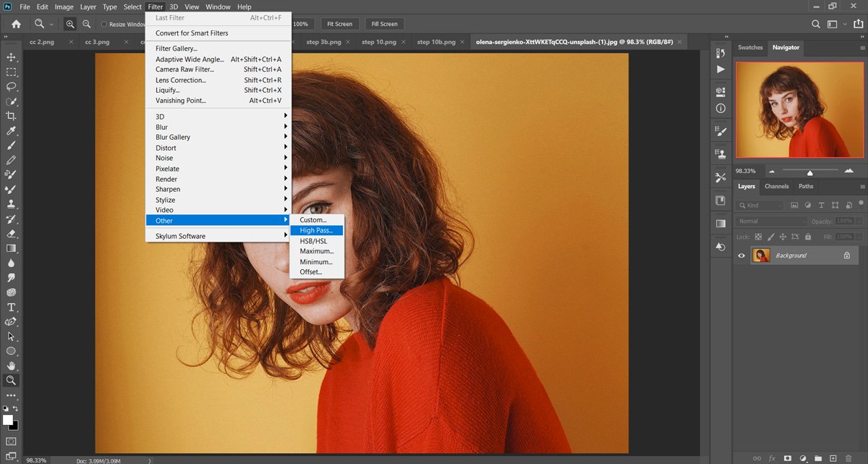868x464 pixels.
Task: Add a layer mask to Background layer
Action: click(x=788, y=457)
